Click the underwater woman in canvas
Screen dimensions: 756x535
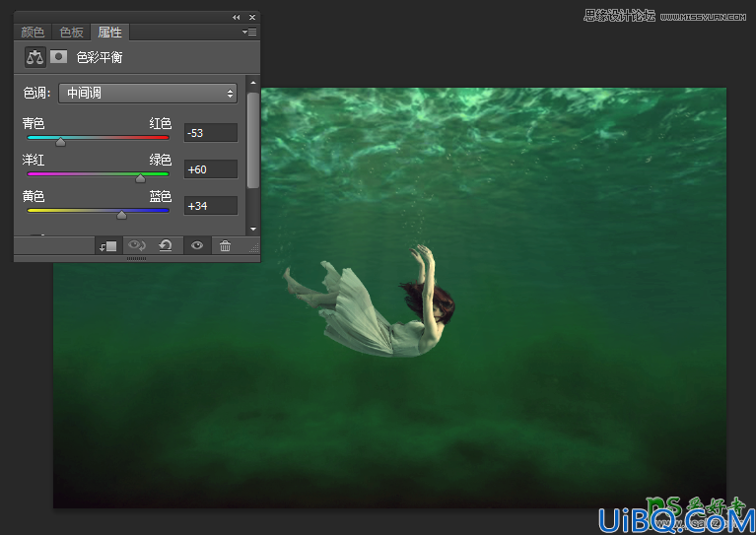pos(370,301)
